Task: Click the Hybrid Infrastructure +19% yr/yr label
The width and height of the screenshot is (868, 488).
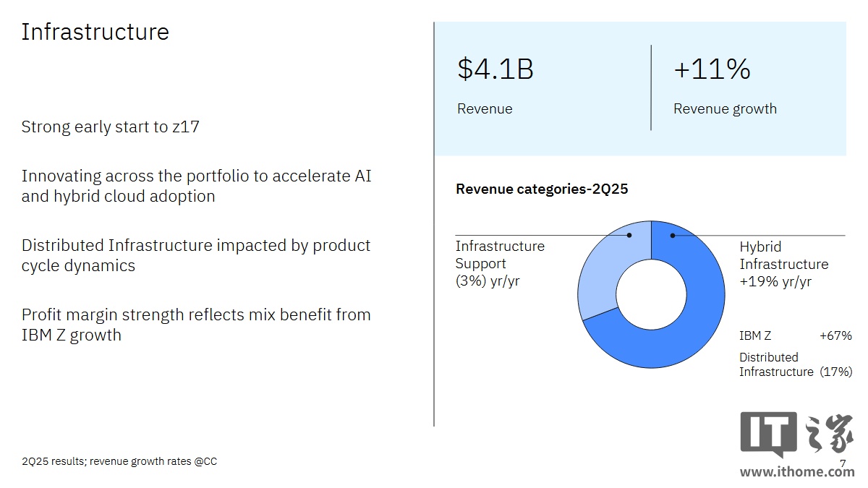Action: [783, 264]
